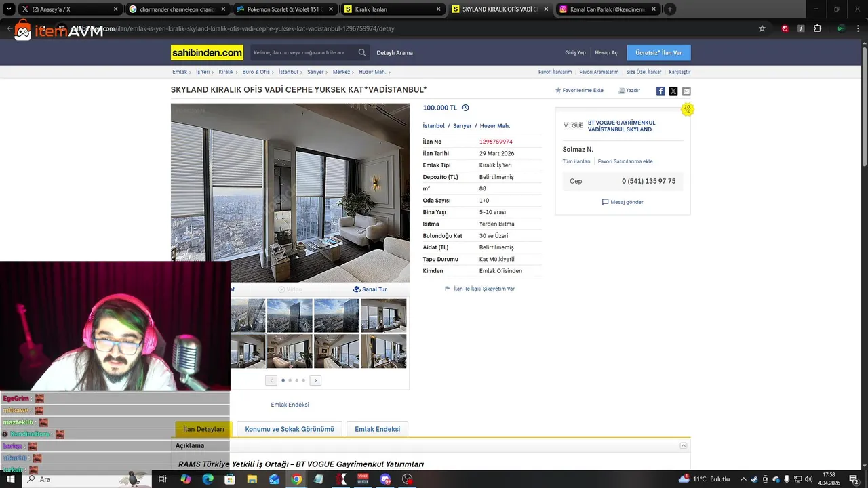Open the Sanal Tur view
The image size is (868, 488).
point(370,289)
